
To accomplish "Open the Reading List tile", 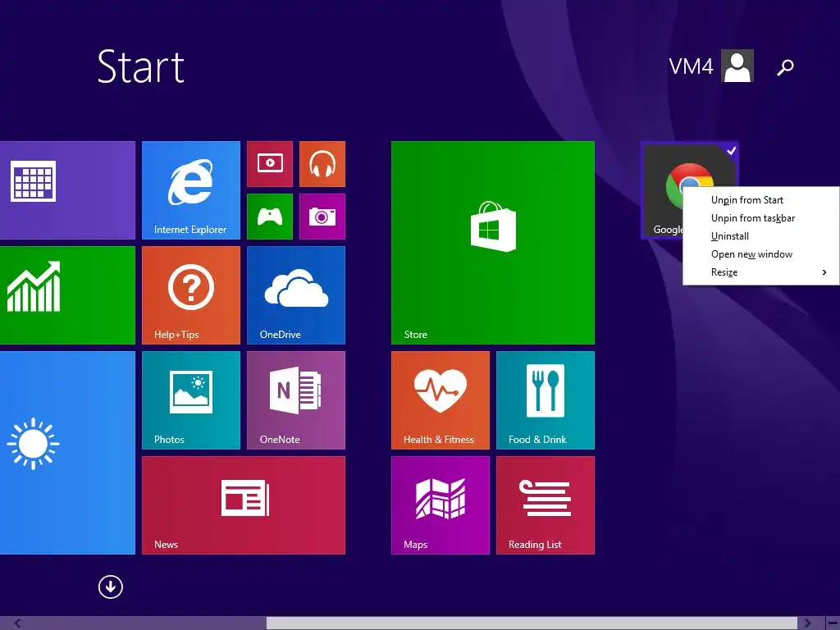I will pyautogui.click(x=546, y=505).
